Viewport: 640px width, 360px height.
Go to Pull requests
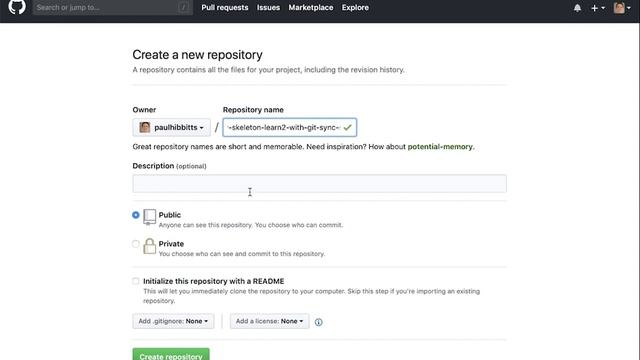[x=224, y=7]
